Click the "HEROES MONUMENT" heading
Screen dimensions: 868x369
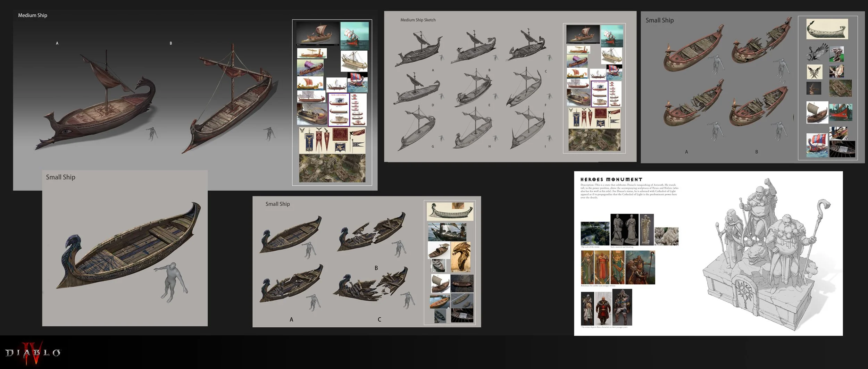(611, 179)
